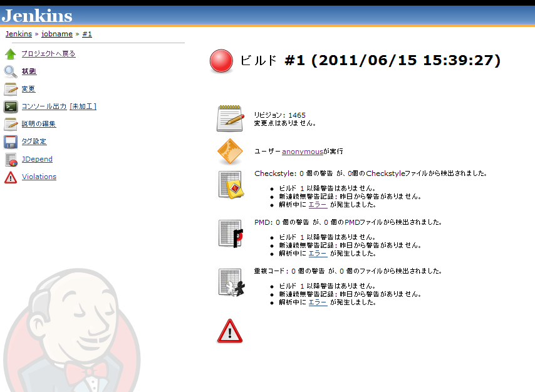Screen dimensions: 535x392
Task: Click the magnifying glass status icon
Action: [11, 71]
